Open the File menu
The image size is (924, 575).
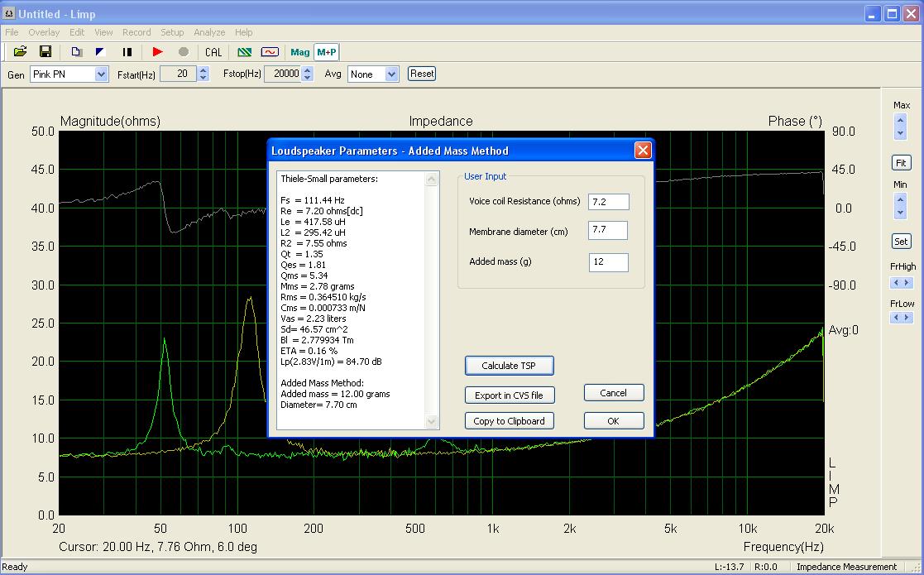coord(12,32)
